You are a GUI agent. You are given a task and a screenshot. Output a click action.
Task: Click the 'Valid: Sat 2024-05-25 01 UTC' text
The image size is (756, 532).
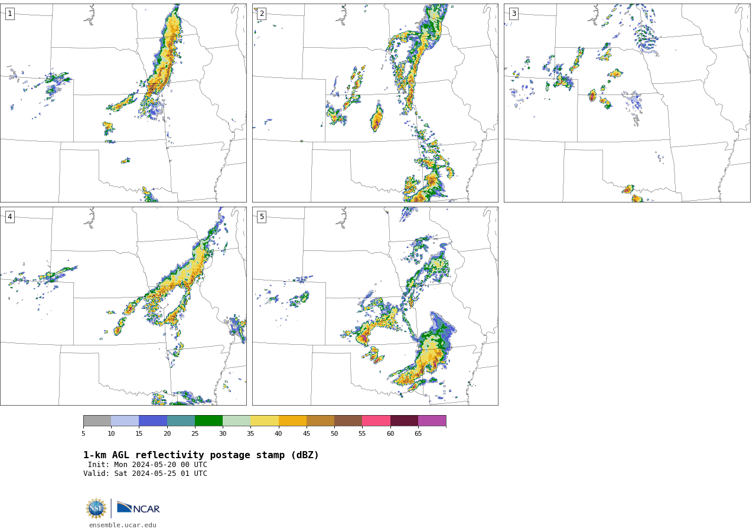point(145,474)
